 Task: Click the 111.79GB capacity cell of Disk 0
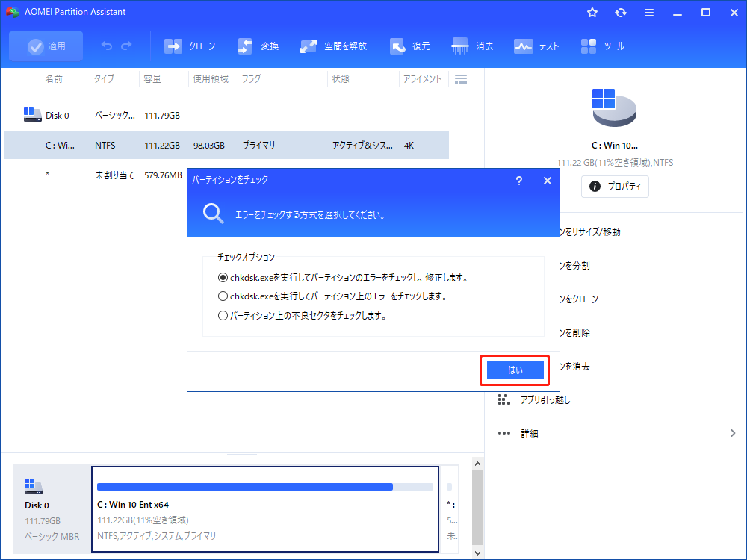pos(162,115)
